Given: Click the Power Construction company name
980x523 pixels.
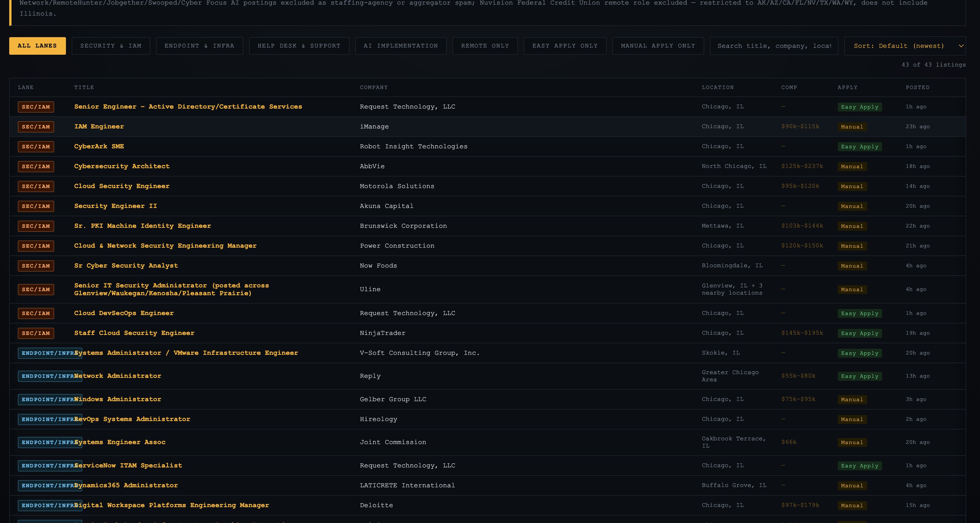Looking at the screenshot, I should click(x=397, y=245).
